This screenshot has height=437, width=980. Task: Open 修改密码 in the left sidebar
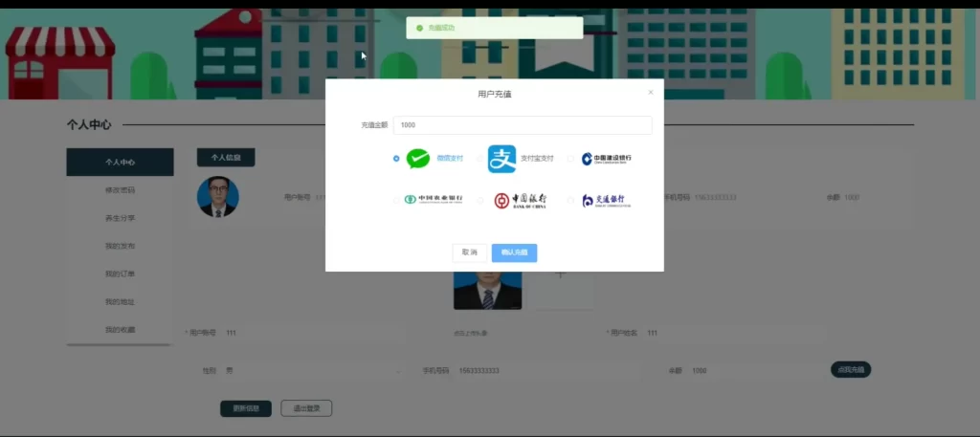coord(120,190)
